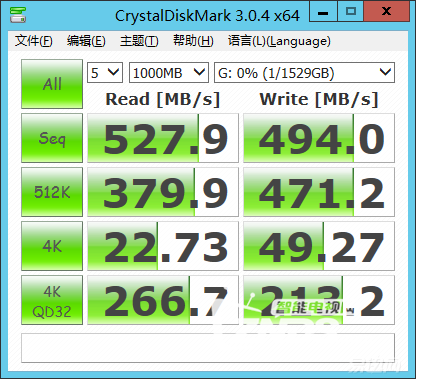422x384 pixels.
Task: Close the CrystalDiskMark window
Action: tap(386, 12)
